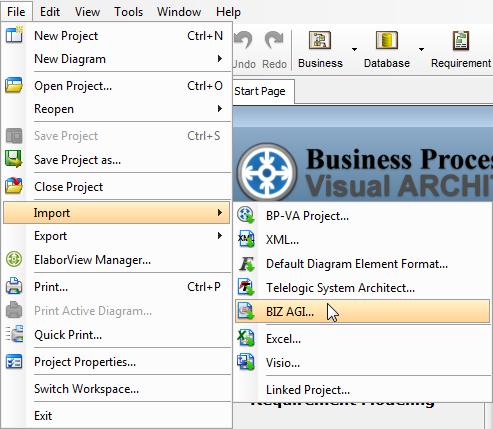Viewport: 493px width, 429px height.
Task: Click the Visio import icon
Action: (246, 362)
